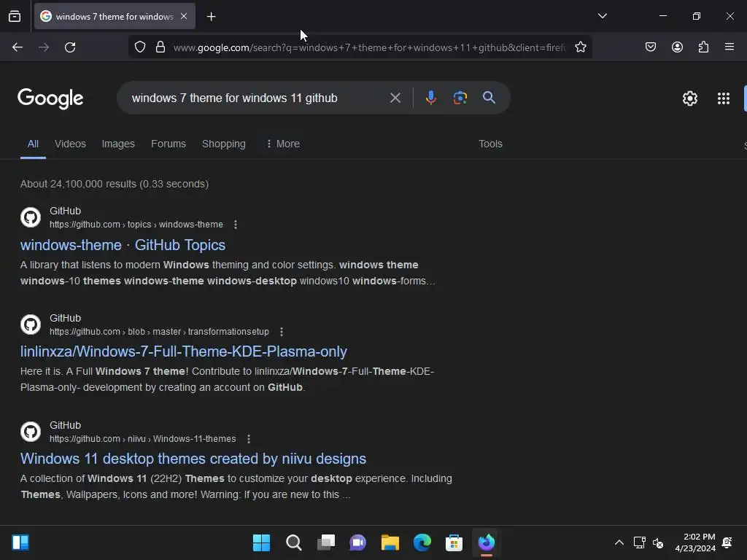Open options for windows-theme topics result
The image size is (747, 560).
click(236, 225)
